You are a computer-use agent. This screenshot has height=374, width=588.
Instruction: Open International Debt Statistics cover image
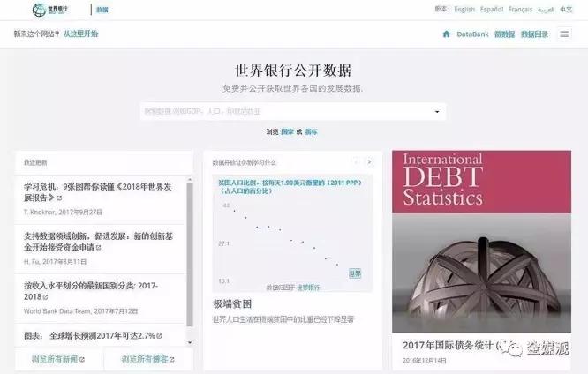tap(481, 242)
